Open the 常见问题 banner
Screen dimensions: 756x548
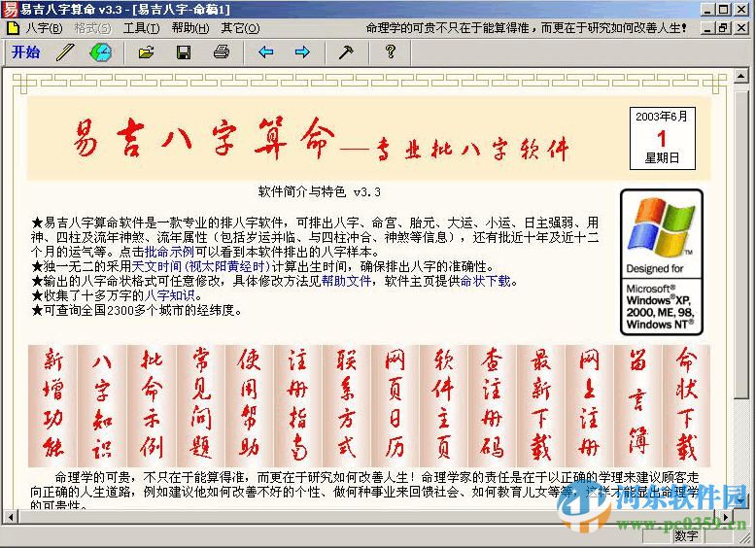(x=200, y=405)
